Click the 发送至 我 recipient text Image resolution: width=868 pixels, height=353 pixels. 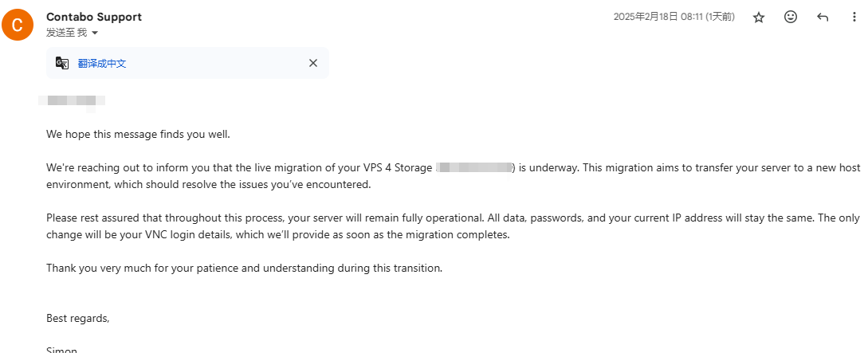66,33
